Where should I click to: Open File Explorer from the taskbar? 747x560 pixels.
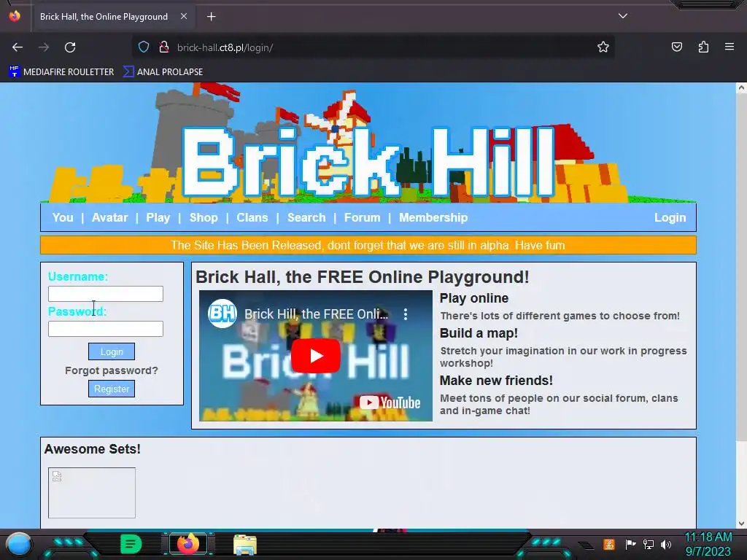[x=245, y=545]
